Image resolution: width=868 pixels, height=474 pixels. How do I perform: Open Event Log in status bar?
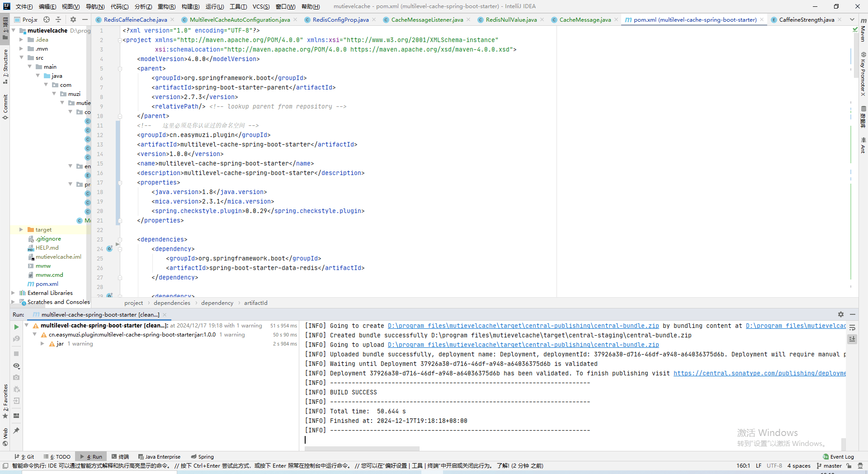[838, 457]
